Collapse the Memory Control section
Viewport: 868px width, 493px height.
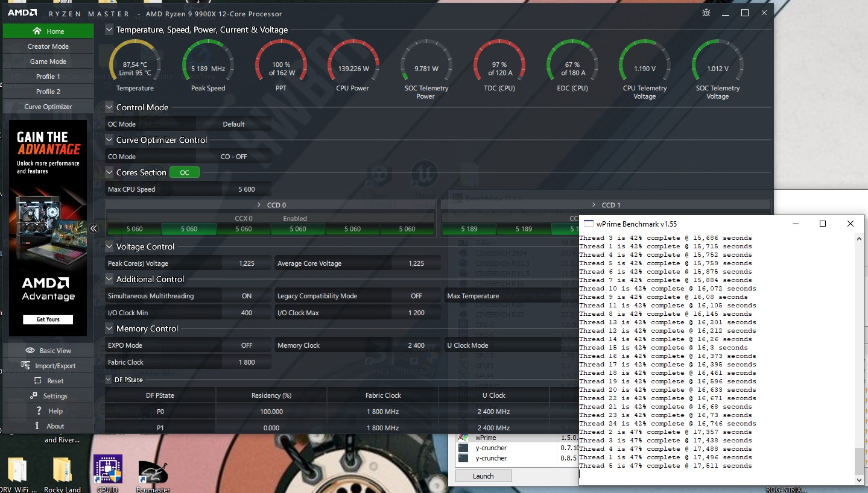[x=109, y=328]
